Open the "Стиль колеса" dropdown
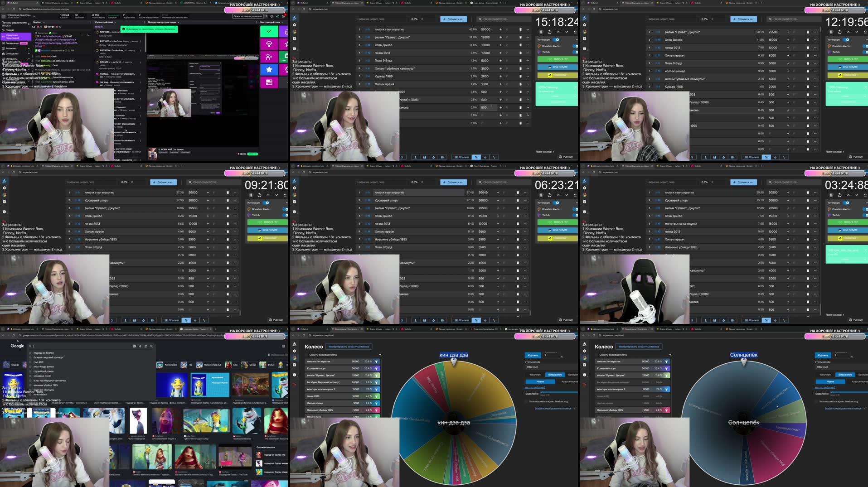The image size is (868, 487). [532, 367]
